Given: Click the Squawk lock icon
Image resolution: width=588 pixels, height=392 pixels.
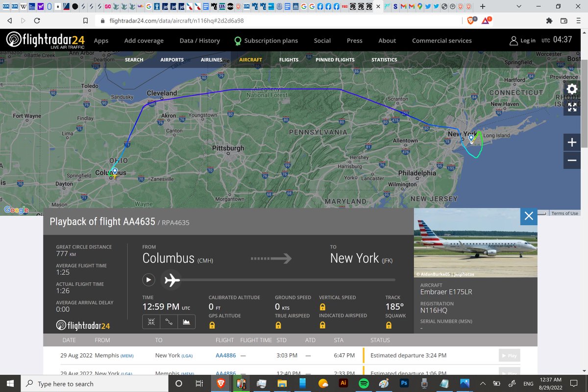Looking at the screenshot, I should pyautogui.click(x=389, y=325).
